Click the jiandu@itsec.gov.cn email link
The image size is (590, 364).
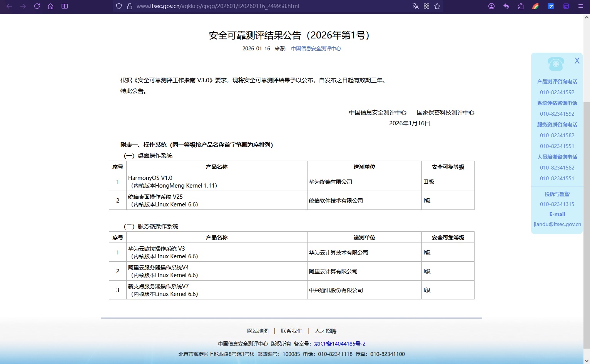(557, 224)
